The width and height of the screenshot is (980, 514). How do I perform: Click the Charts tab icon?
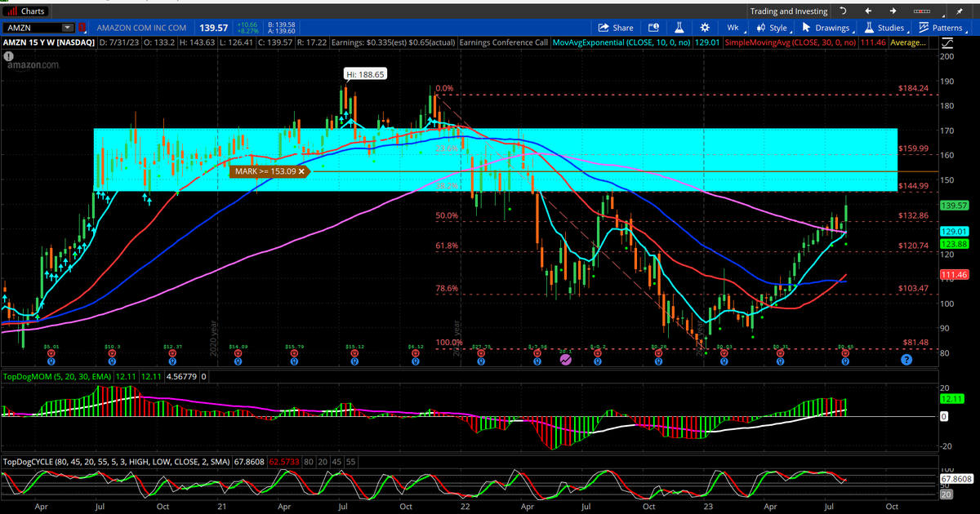click(x=12, y=11)
